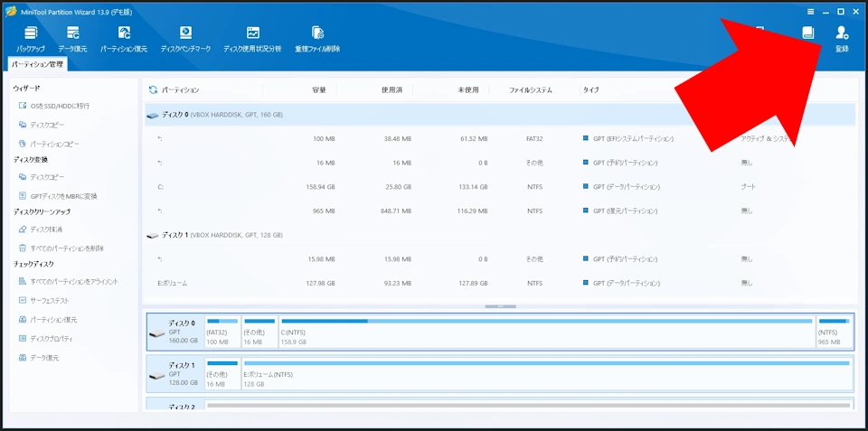
Task: Click the ディスク 1 GPT 128.00 GB label in the disk map
Action: coord(175,373)
